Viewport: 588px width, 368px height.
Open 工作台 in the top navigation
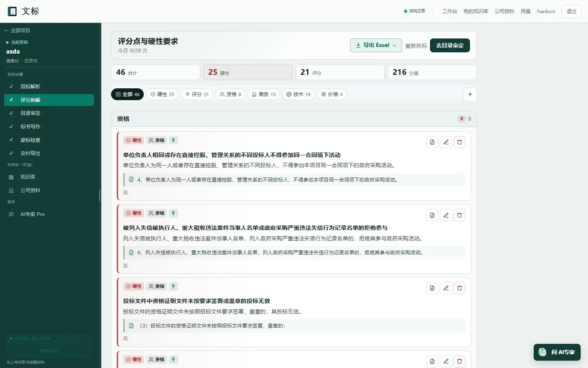coord(450,11)
